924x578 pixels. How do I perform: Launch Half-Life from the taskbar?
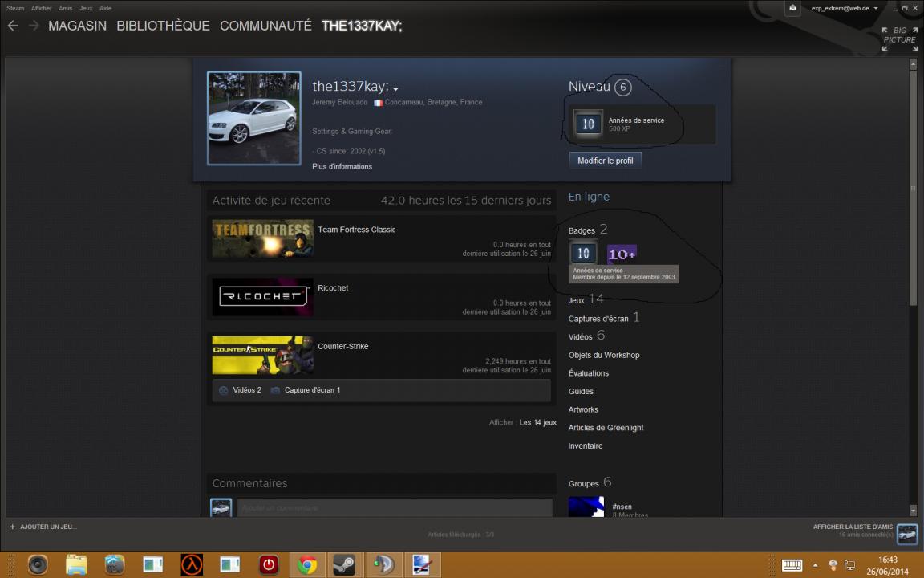pos(191,565)
